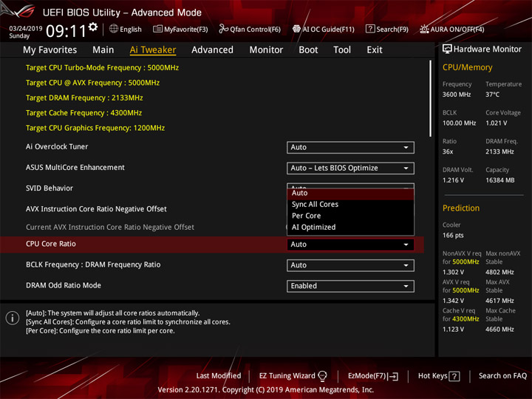Launch Qfan Control(F6) label
This screenshot has width=532, height=399.
(x=255, y=30)
